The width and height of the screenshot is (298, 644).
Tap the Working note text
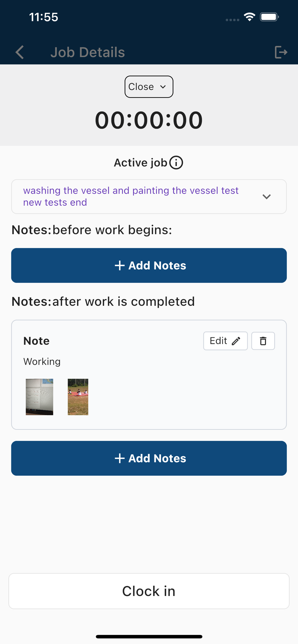coord(42,362)
